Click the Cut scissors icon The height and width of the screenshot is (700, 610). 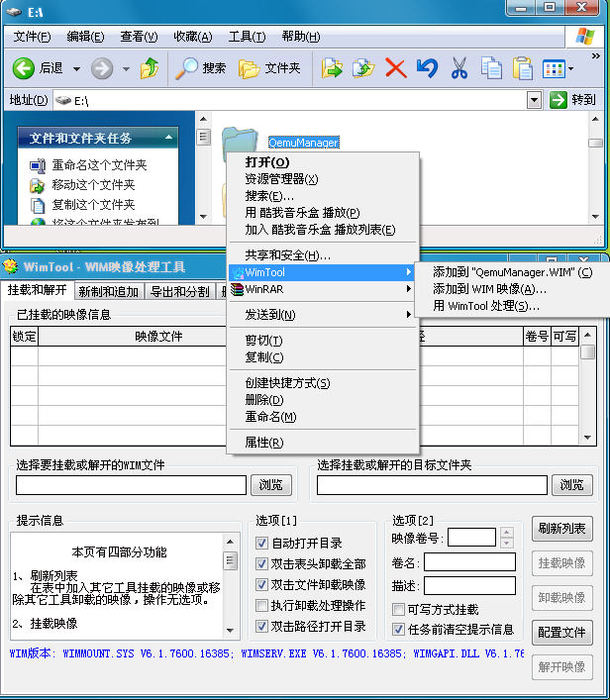(x=459, y=68)
